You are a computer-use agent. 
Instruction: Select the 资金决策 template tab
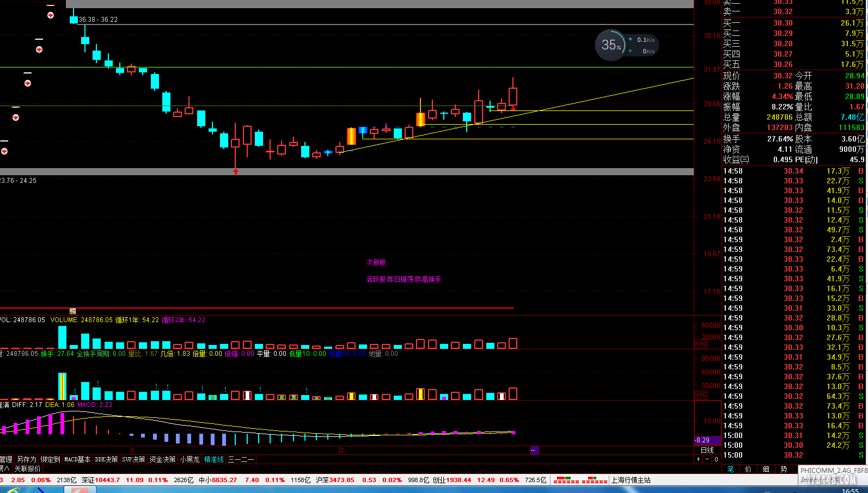click(x=162, y=459)
